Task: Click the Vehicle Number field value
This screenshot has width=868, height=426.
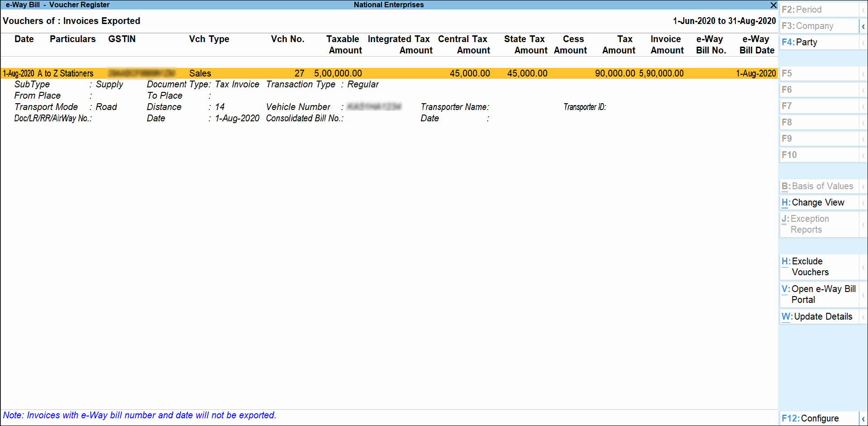Action: click(x=373, y=107)
